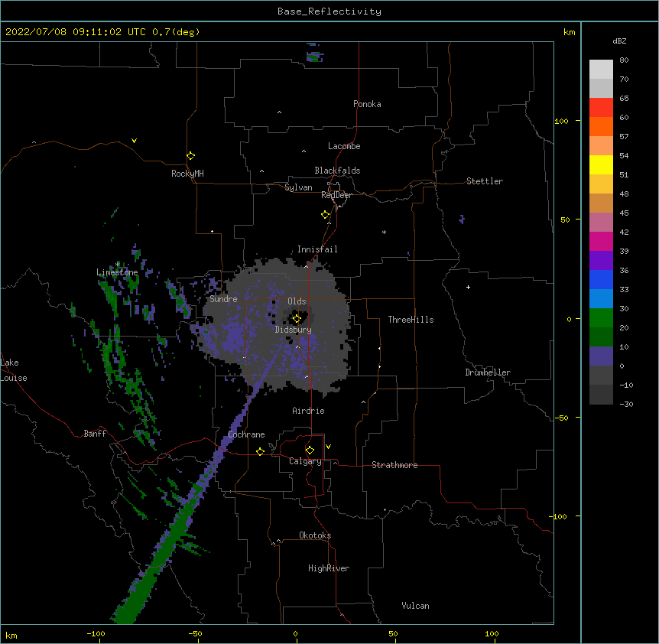Click the -30 value on the dBZ scale
Screen dimensions: 659x644
[626, 405]
